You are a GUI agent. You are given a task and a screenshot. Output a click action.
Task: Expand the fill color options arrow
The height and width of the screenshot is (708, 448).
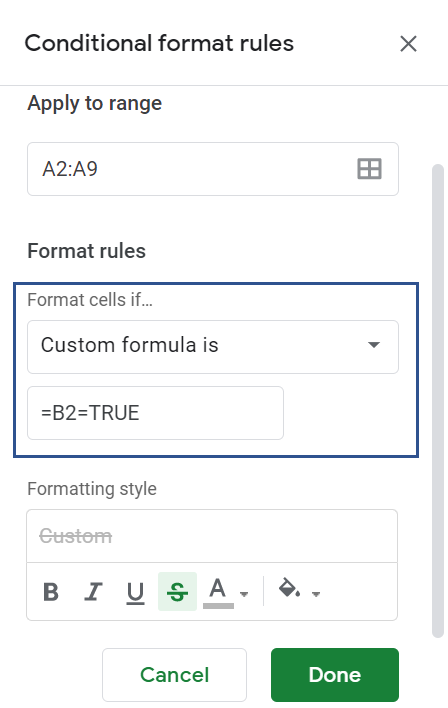[x=316, y=593]
